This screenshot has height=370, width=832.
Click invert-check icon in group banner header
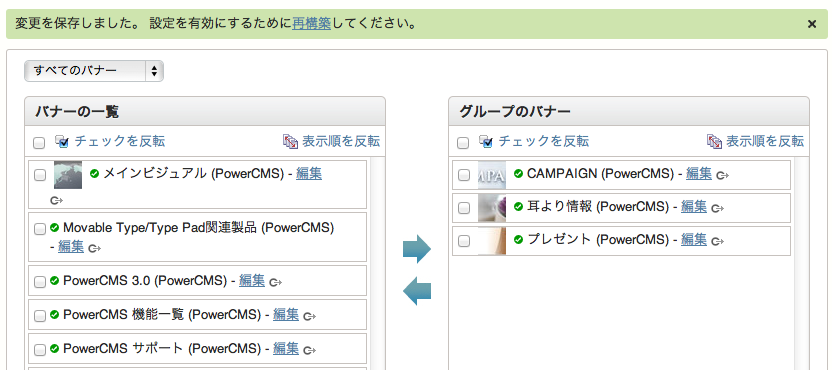point(486,141)
